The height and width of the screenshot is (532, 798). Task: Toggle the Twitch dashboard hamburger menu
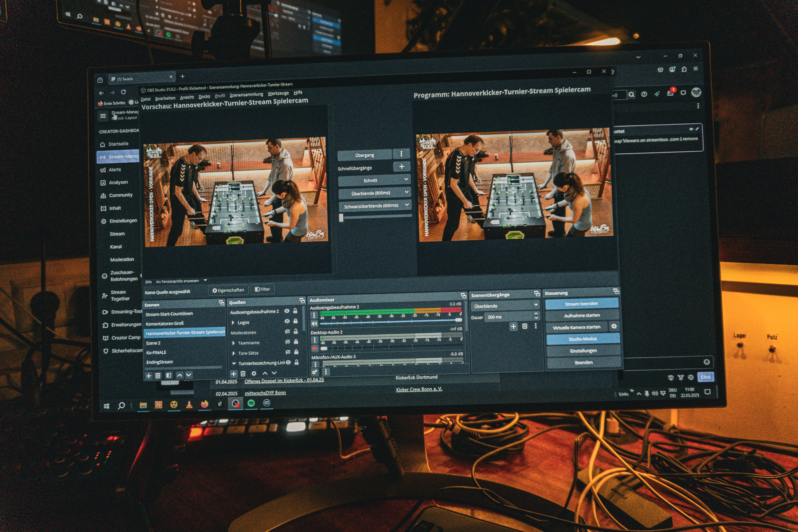103,116
